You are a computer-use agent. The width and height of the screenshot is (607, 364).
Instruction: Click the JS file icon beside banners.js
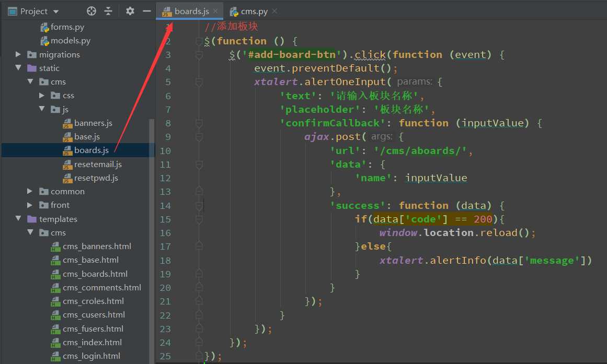[67, 123]
